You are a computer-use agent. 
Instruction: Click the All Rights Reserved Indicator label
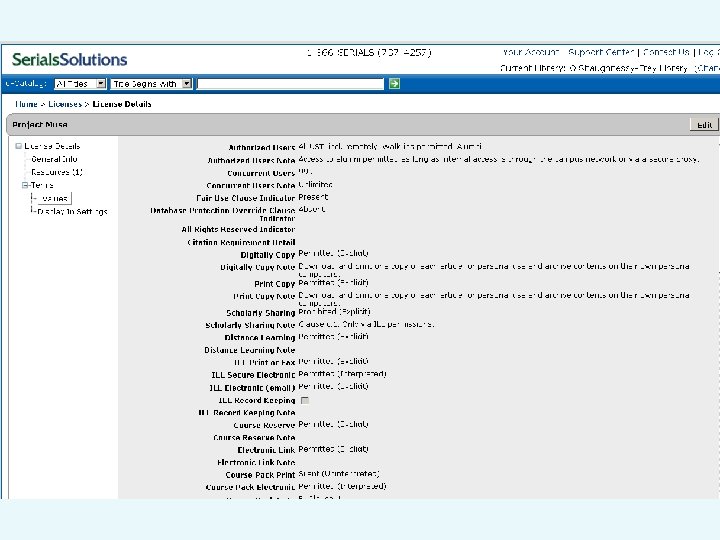click(x=238, y=229)
